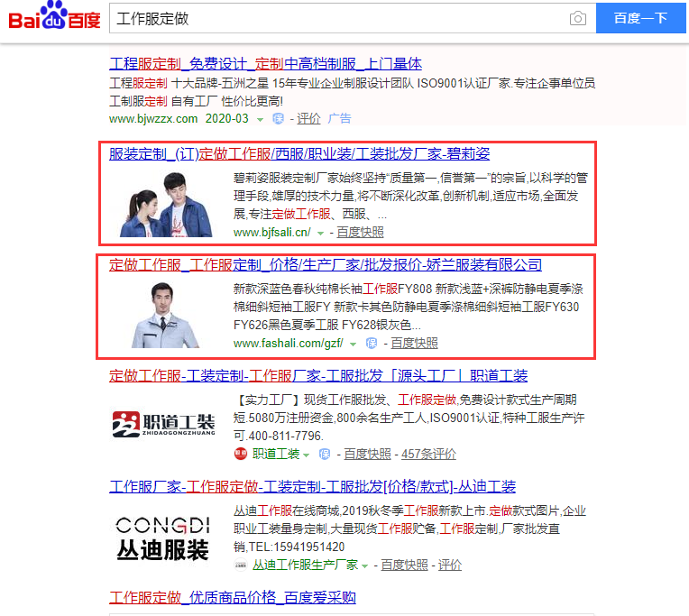Expand dropdown arrow beside 丛迪工作服生产厂家
Viewport: 689px width, 616px height.
tap(364, 566)
